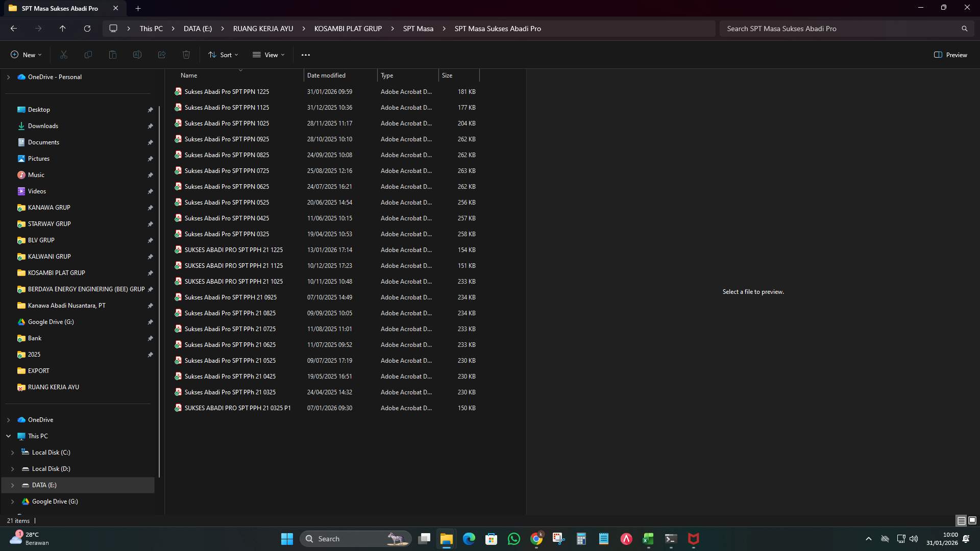Click the Rename icon on the toolbar

tap(137, 55)
